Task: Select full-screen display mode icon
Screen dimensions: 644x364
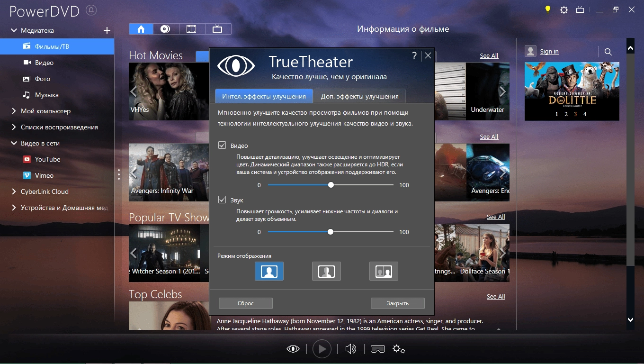Action: coord(269,271)
